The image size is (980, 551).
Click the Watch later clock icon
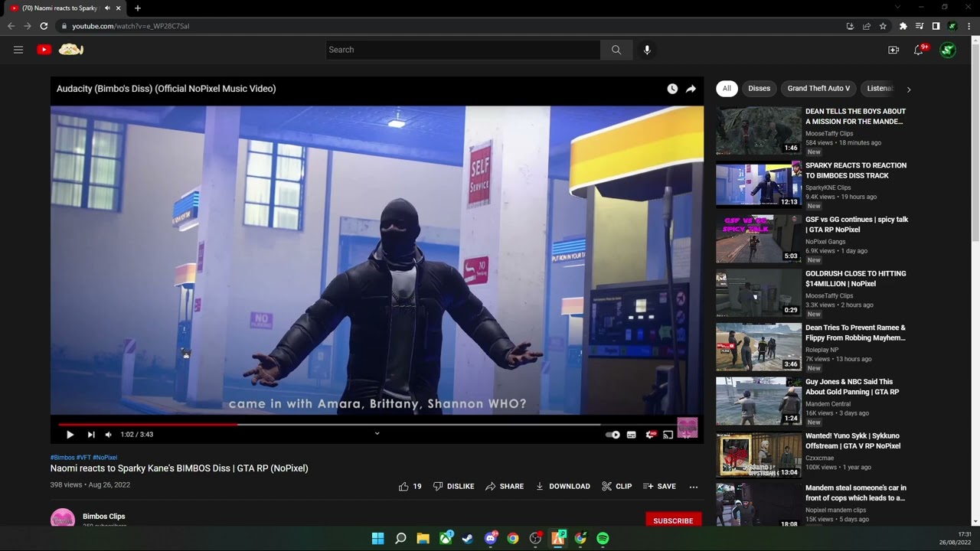coord(672,89)
